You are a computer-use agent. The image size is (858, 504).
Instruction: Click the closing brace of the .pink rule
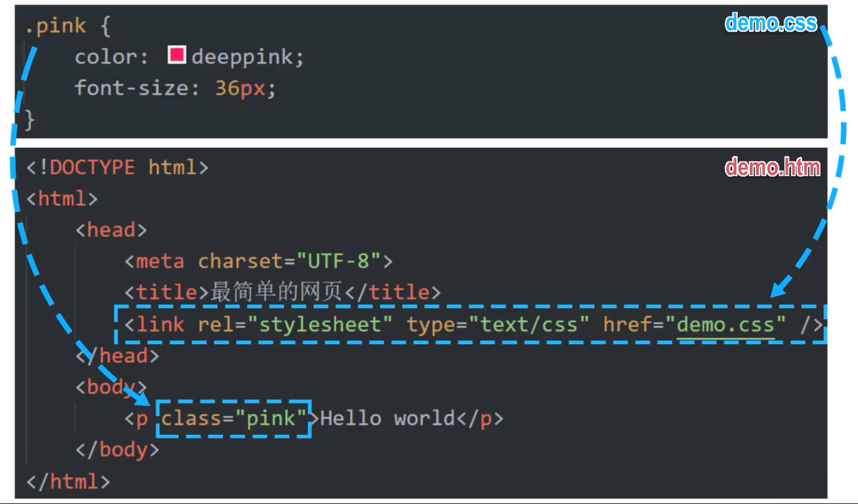(29, 120)
